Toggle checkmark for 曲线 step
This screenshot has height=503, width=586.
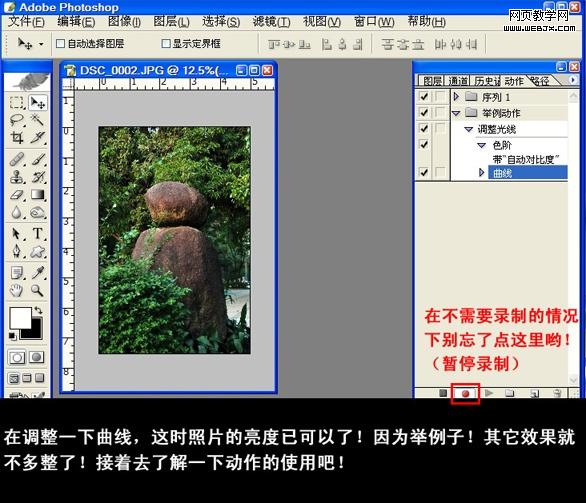pyautogui.click(x=424, y=173)
